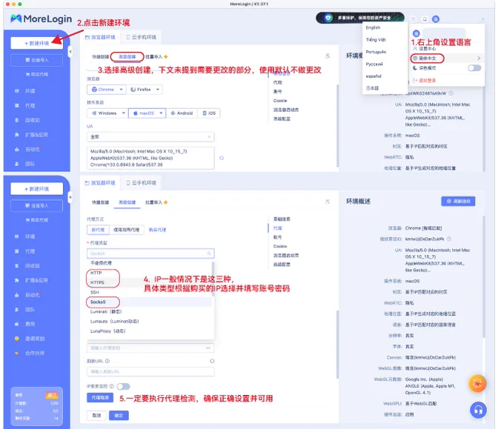The height and width of the screenshot is (429, 504).
Task: Open the headset support chat icon
Action: (x=478, y=410)
